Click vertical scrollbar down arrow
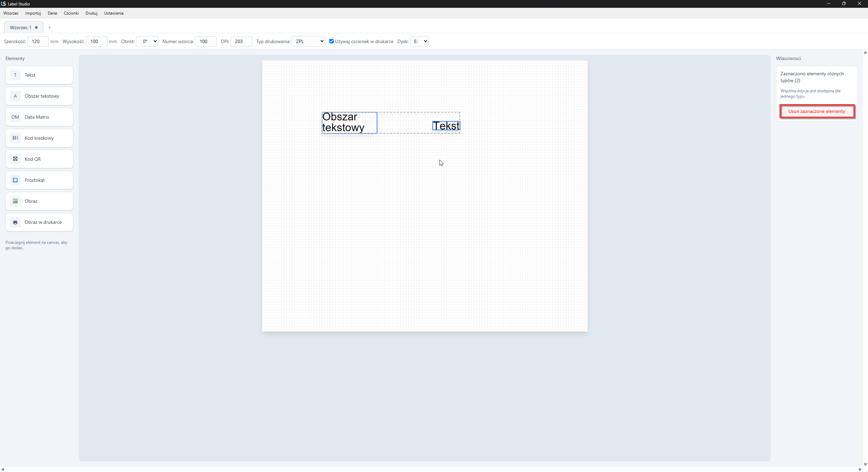Viewport: 868px width, 472px height. pyautogui.click(x=865, y=465)
